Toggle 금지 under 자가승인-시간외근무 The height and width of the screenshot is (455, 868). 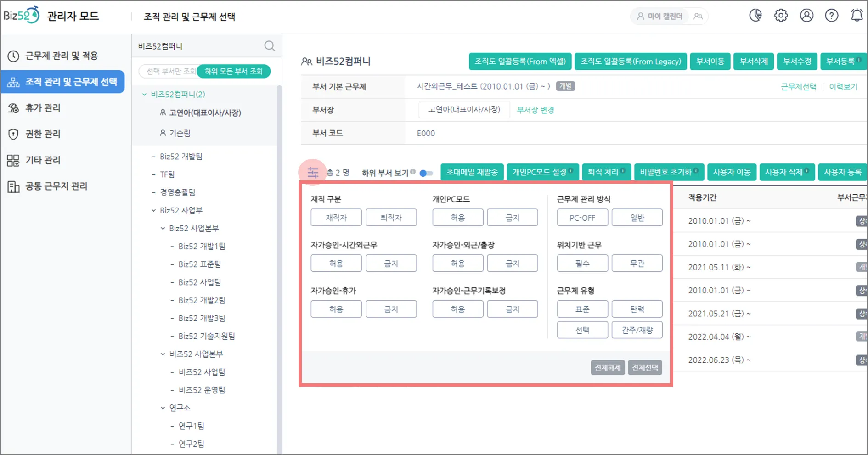point(391,264)
